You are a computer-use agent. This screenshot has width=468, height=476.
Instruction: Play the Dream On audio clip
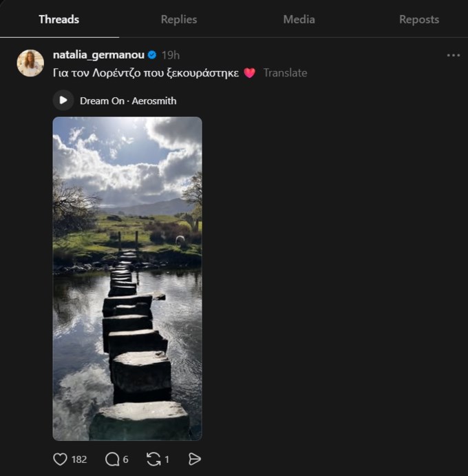pos(63,100)
